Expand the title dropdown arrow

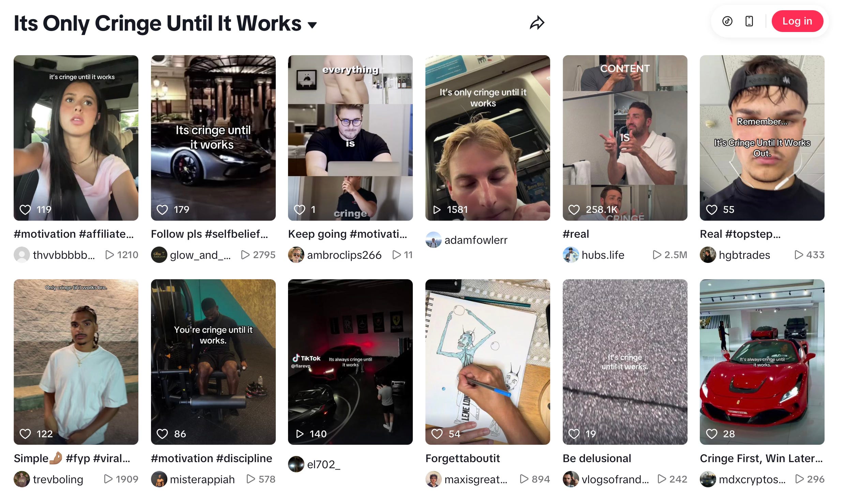coord(312,25)
